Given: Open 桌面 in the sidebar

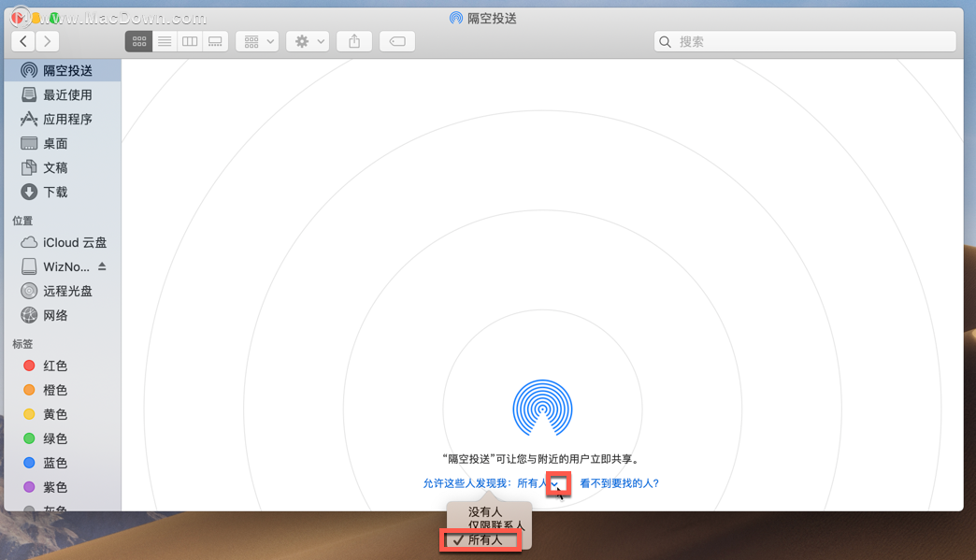Looking at the screenshot, I should [x=63, y=143].
